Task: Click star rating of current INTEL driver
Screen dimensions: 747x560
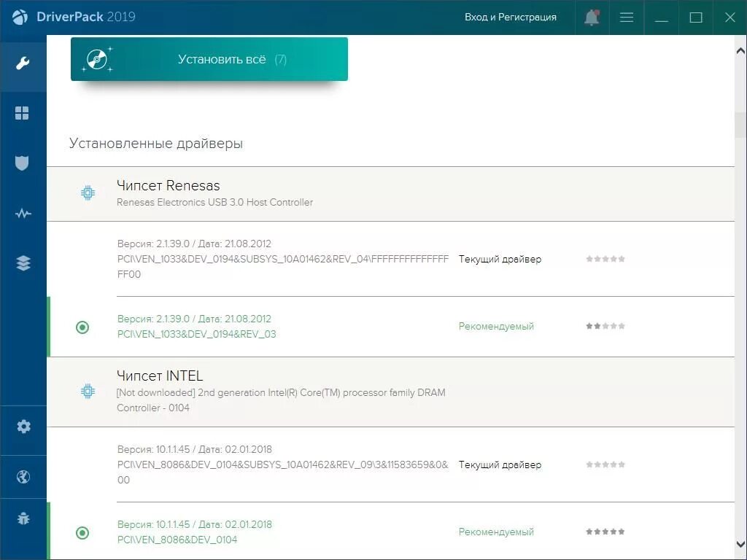Action: [605, 464]
